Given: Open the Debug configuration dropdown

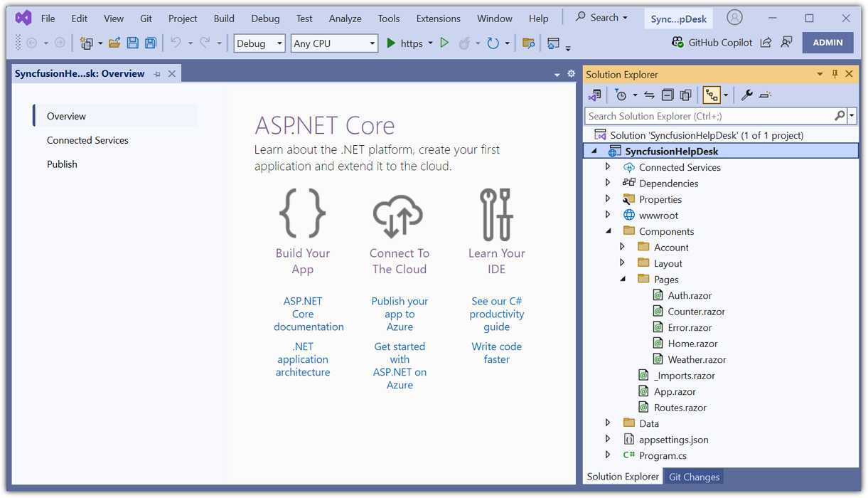Looking at the screenshot, I should pos(259,43).
